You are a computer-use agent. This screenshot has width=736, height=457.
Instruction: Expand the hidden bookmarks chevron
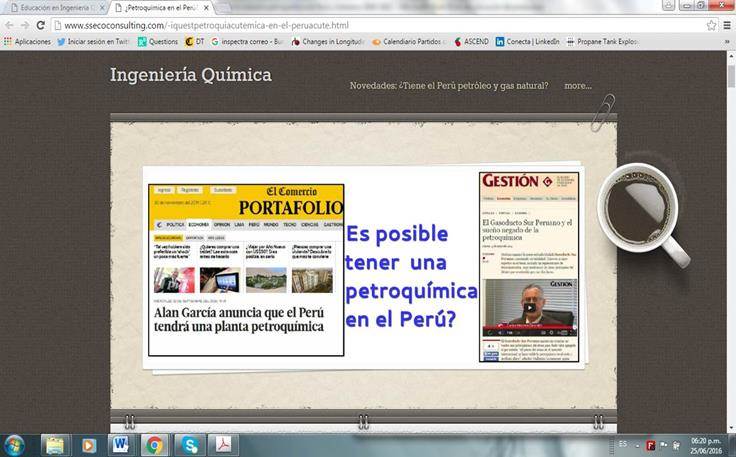tap(727, 42)
